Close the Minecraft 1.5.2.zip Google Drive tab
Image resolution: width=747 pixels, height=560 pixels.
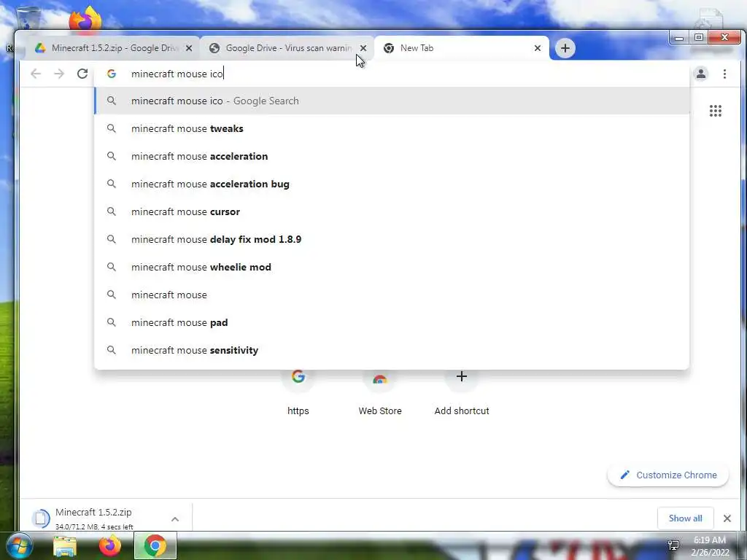pos(189,48)
